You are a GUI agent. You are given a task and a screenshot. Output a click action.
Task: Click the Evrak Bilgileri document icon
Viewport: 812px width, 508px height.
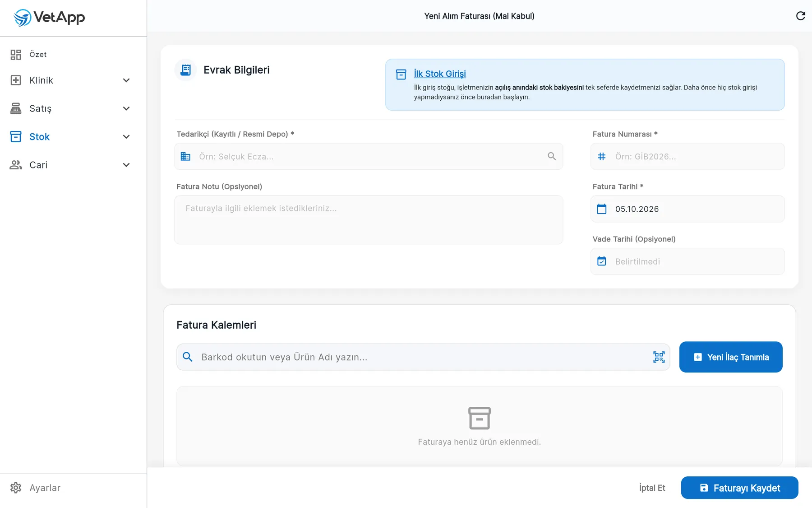(185, 70)
